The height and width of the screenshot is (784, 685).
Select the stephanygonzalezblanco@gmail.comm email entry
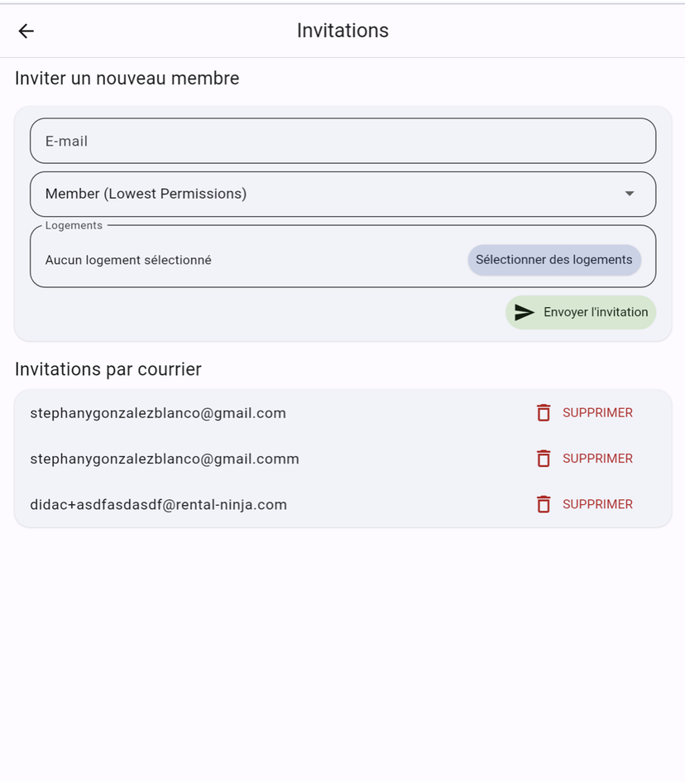[x=165, y=459]
